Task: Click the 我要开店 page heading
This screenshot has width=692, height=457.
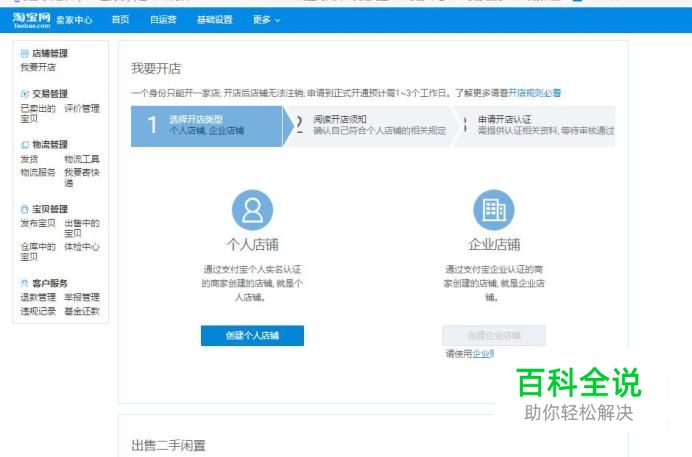Action: point(156,68)
